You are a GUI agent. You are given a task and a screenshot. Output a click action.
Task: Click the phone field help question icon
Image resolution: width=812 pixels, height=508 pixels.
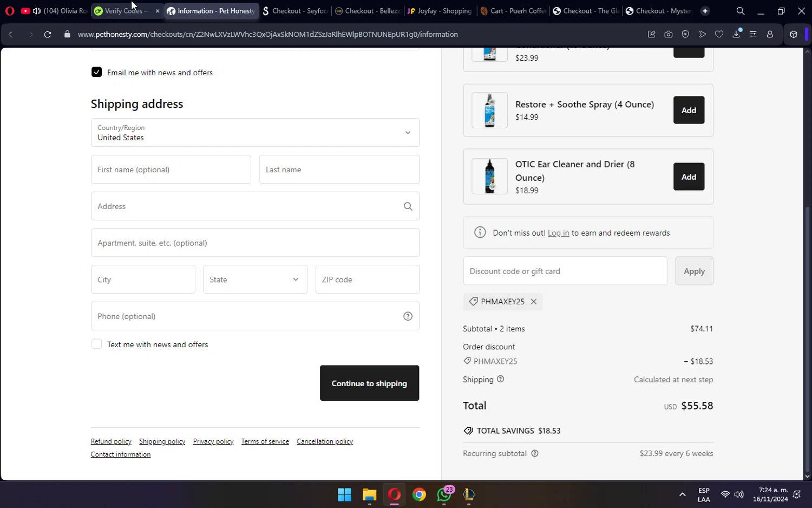tap(408, 316)
